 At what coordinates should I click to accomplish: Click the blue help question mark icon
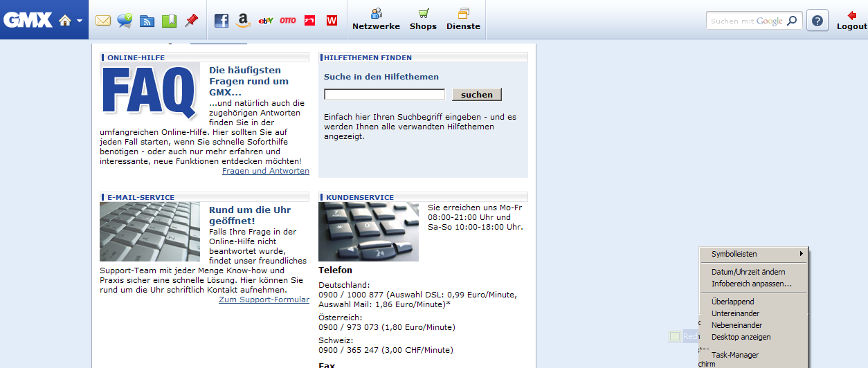pyautogui.click(x=817, y=21)
